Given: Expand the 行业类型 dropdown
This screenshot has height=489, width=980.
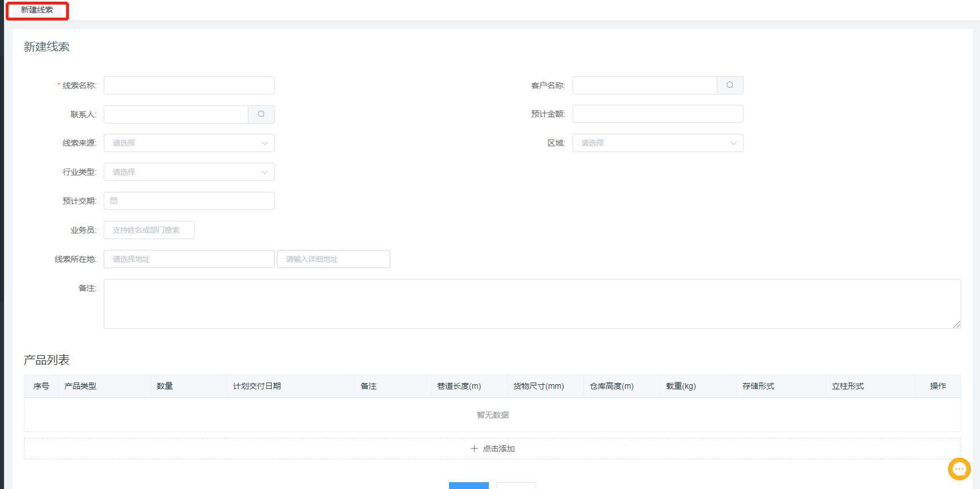Looking at the screenshot, I should click(x=189, y=172).
